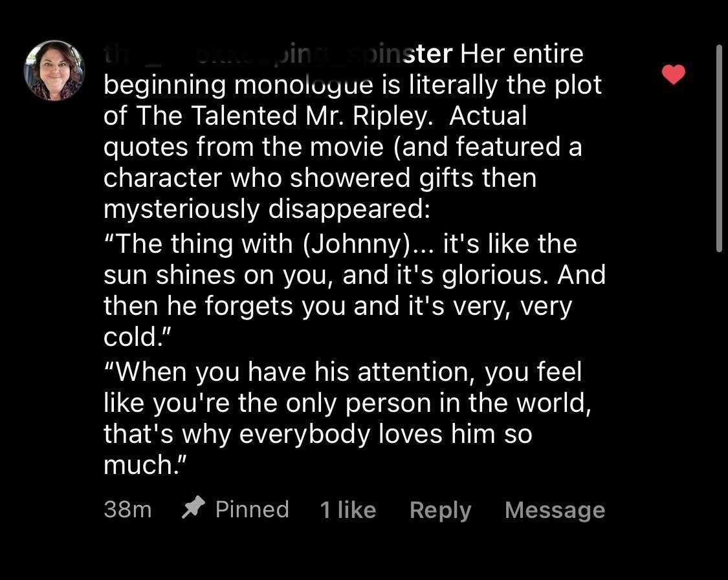
Task: Click the line starting "When you have his attention"
Action: click(x=343, y=372)
